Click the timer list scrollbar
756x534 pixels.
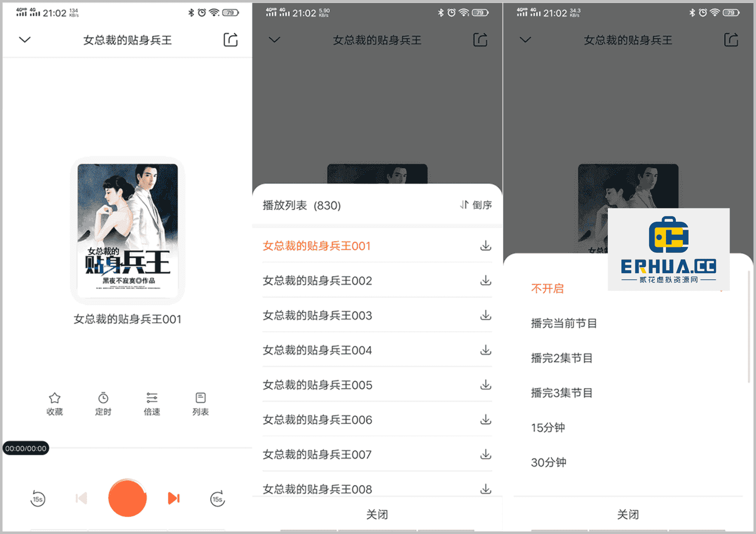click(x=749, y=327)
